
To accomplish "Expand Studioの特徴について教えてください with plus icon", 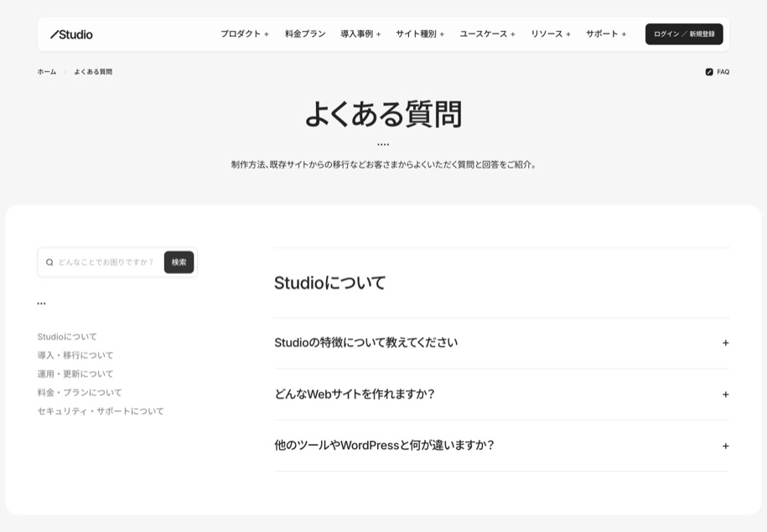I will pos(725,343).
